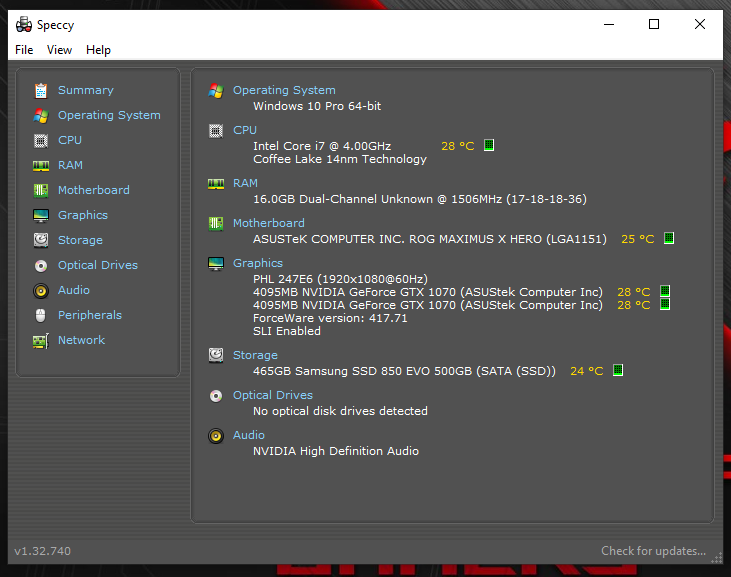Click the Network card icon in sidebar
The width and height of the screenshot is (731, 577).
pos(41,341)
